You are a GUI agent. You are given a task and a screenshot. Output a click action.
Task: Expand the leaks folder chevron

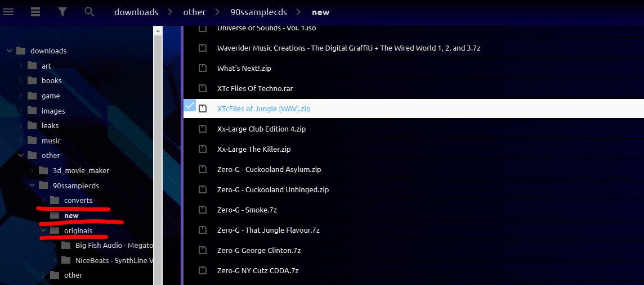pyautogui.click(x=20, y=125)
